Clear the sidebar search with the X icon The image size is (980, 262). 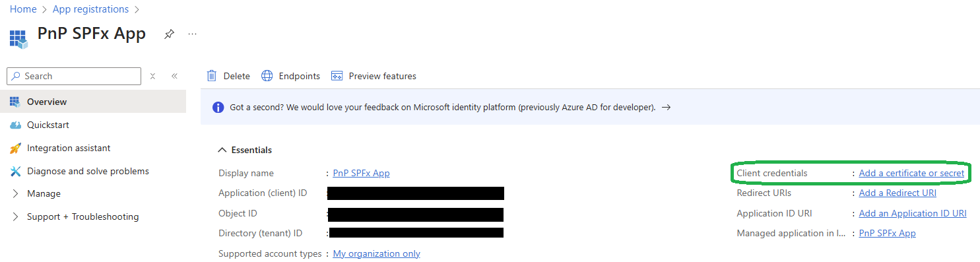point(152,76)
